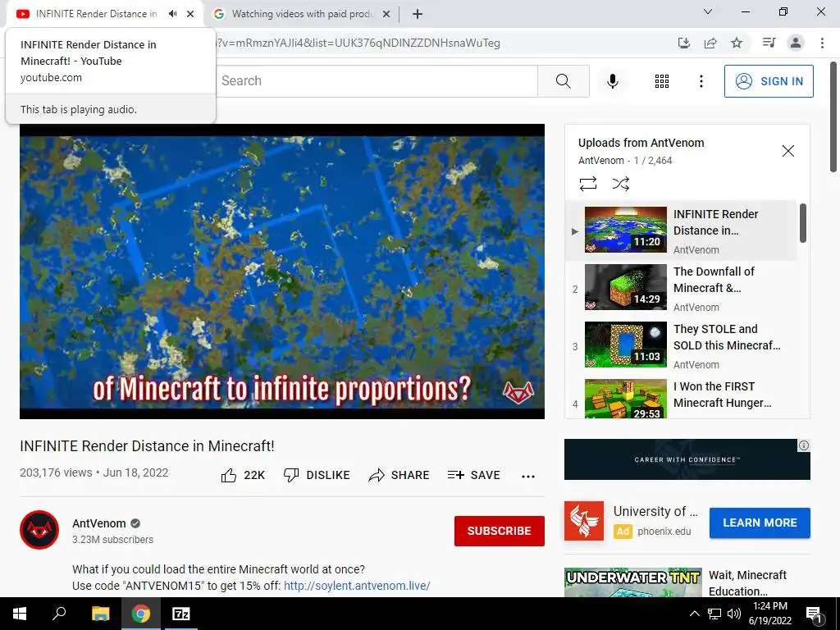The image size is (840, 630).
Task: Toggle loop playlist icon
Action: (587, 184)
